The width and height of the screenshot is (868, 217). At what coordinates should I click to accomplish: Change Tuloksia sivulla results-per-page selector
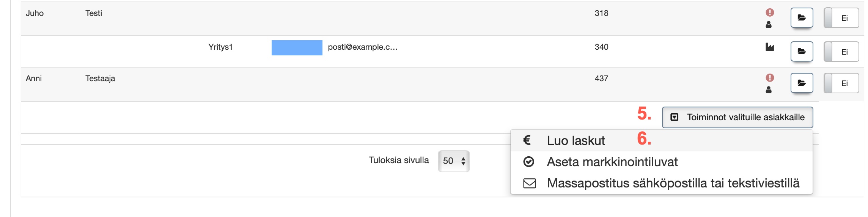pyautogui.click(x=454, y=161)
